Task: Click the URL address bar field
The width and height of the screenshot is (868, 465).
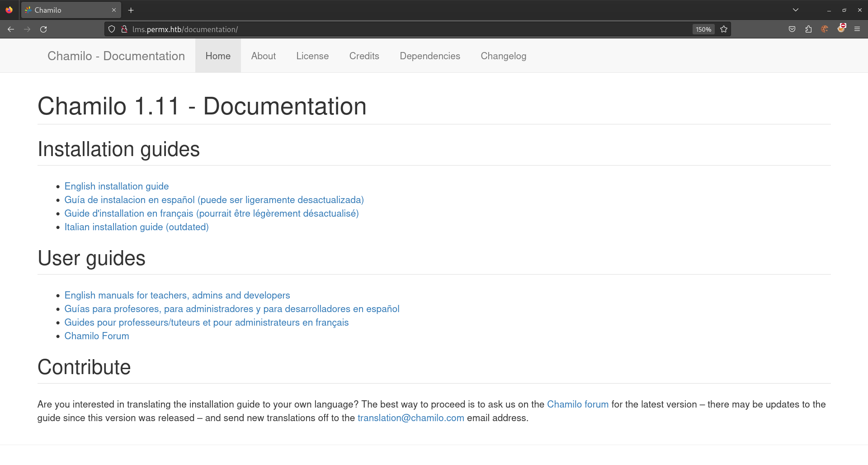Action: [x=407, y=29]
